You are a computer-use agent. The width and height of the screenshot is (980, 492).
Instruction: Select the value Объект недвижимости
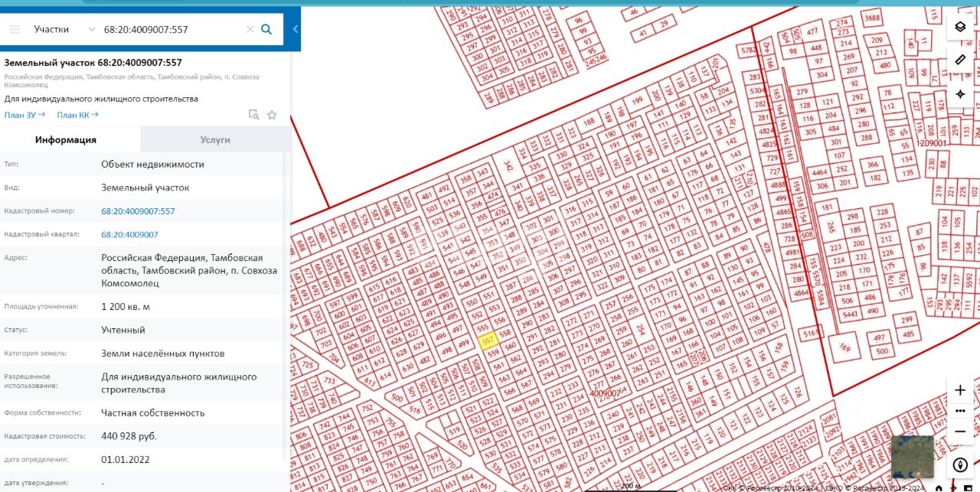coord(152,164)
